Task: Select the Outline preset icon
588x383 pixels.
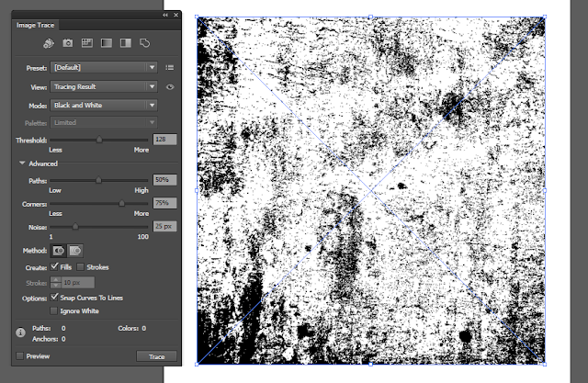Action: (x=145, y=43)
